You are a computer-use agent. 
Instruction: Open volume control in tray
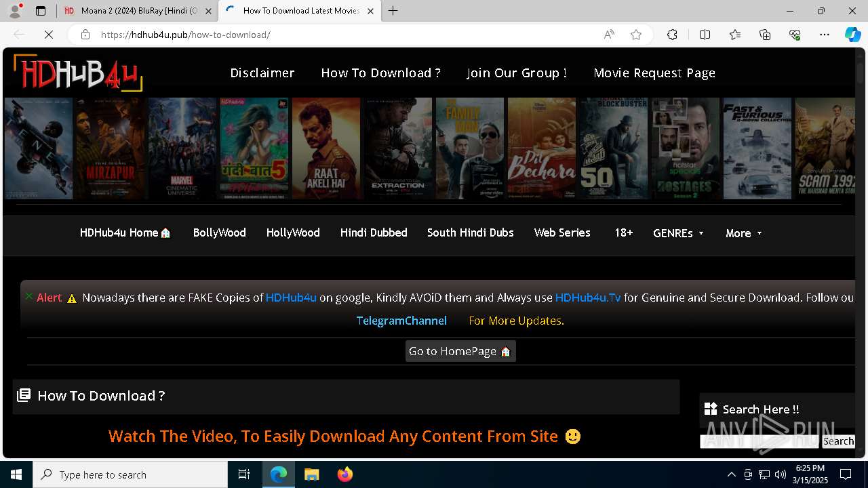[781, 474]
